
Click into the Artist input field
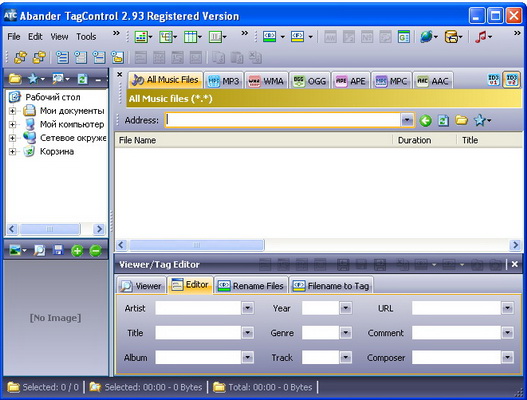click(198, 308)
